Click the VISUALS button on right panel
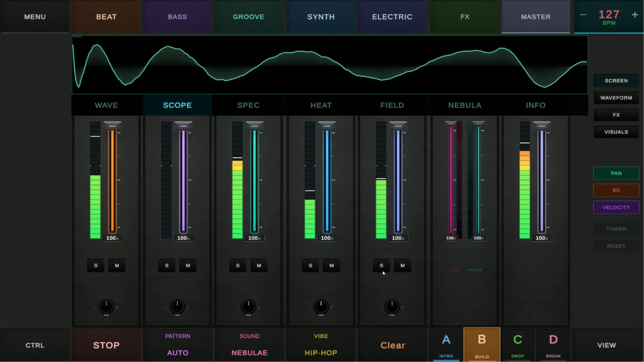This screenshot has width=644, height=362. click(616, 132)
